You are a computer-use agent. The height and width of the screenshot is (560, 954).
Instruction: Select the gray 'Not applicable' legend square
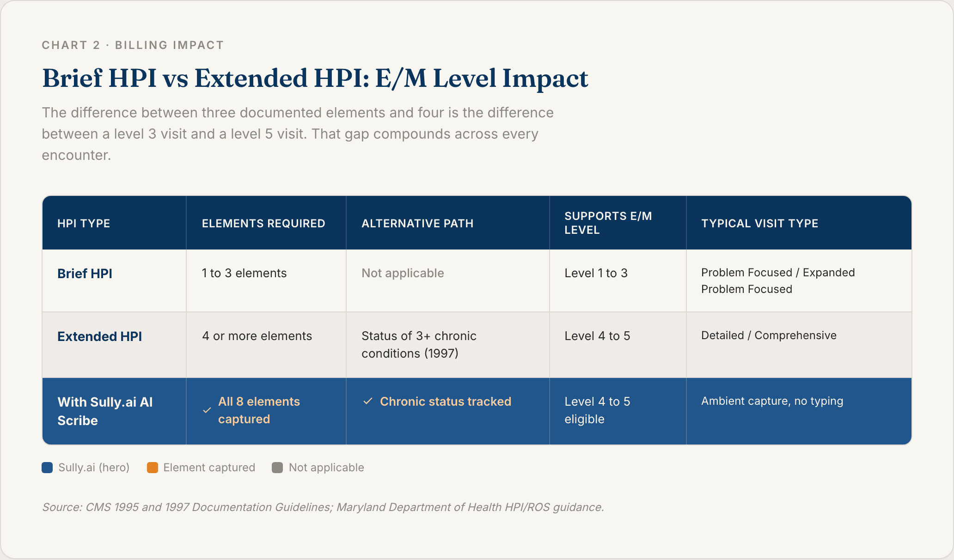point(277,468)
